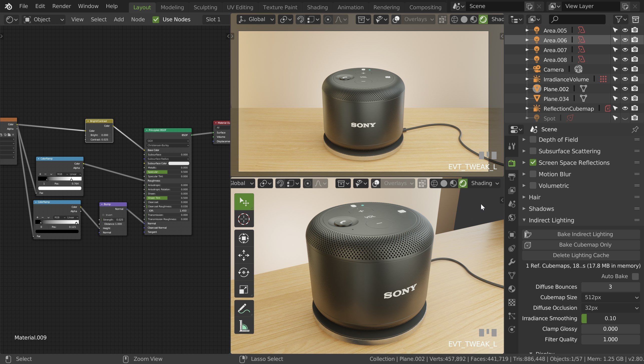
Task: Click the Irradiance Smoothing slider
Action: 610,318
